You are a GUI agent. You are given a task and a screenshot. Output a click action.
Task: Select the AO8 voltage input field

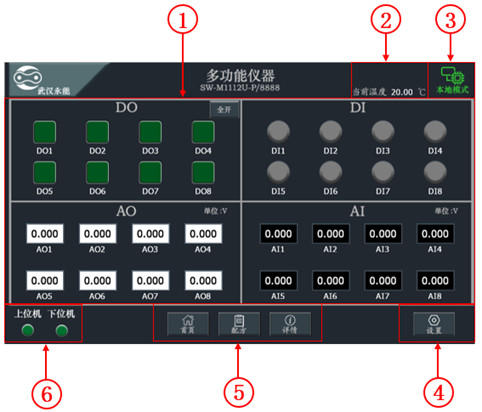click(x=203, y=280)
